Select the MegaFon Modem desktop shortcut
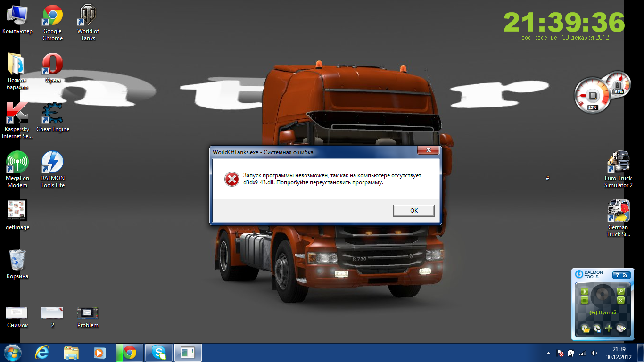This screenshot has width=644, height=362. click(17, 170)
